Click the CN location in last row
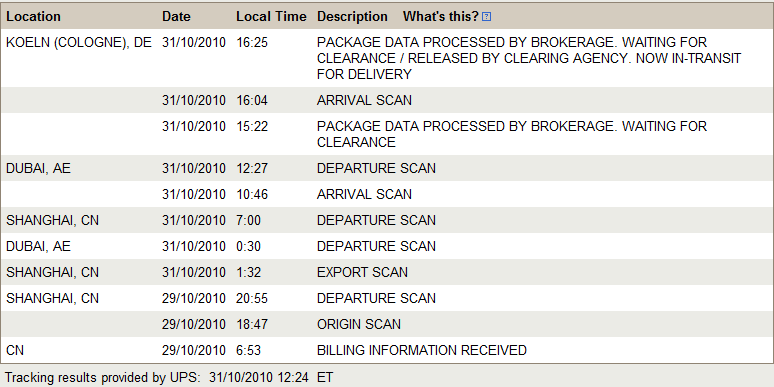Viewport: 774px width, 387px height. tap(15, 350)
